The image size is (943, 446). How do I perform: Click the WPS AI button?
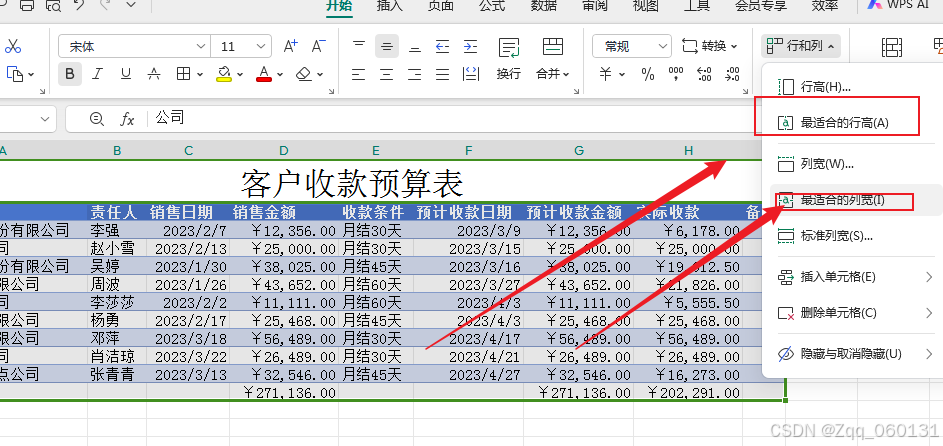pos(899,5)
